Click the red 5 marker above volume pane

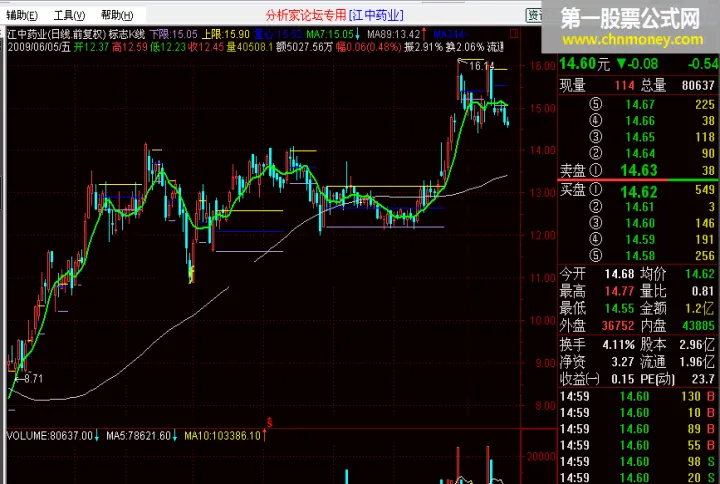269,422
